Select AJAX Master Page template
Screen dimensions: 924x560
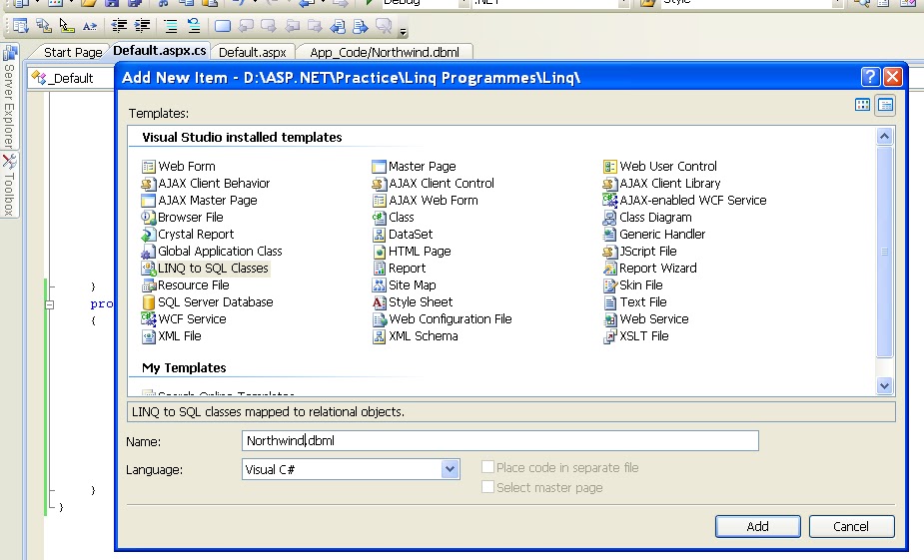click(199, 201)
